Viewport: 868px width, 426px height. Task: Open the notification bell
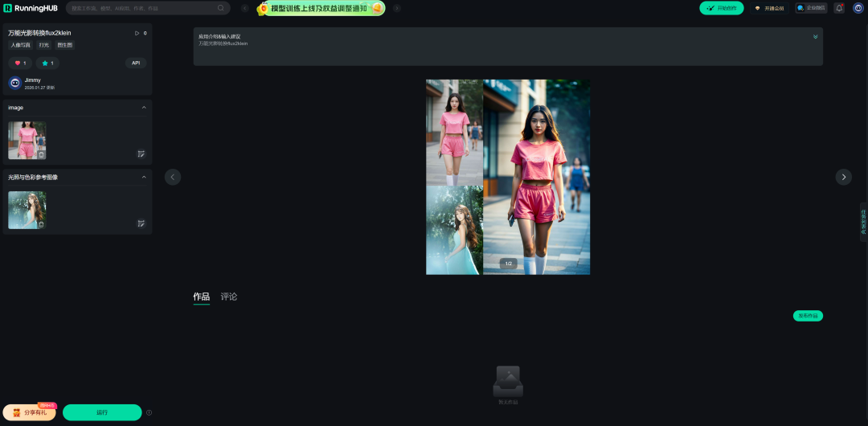839,8
